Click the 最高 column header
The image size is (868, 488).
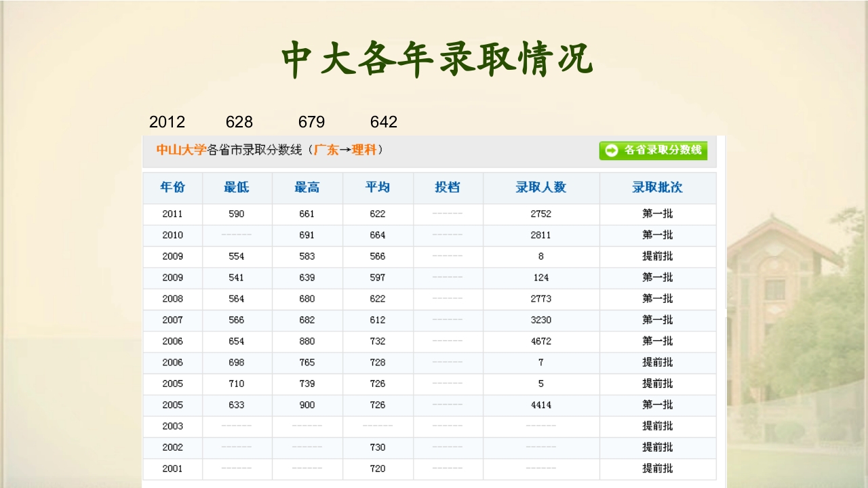point(307,188)
